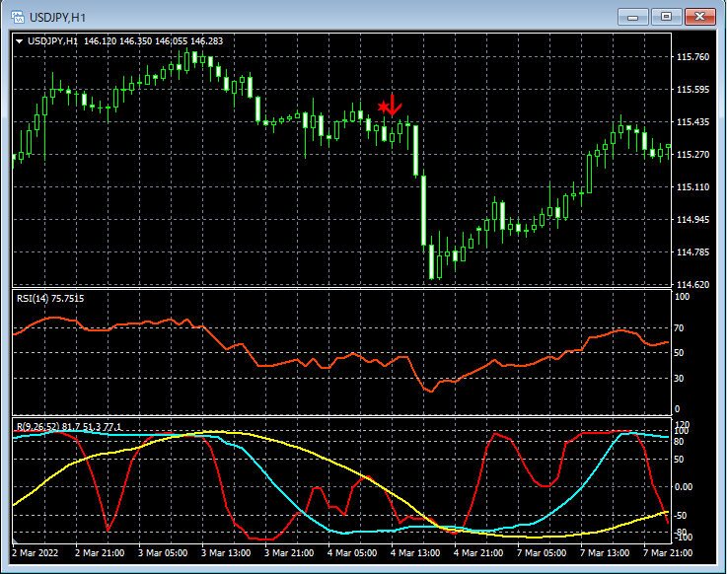The height and width of the screenshot is (574, 728).
Task: Click the R(9,26,52) indicator label
Action: pyautogui.click(x=69, y=426)
